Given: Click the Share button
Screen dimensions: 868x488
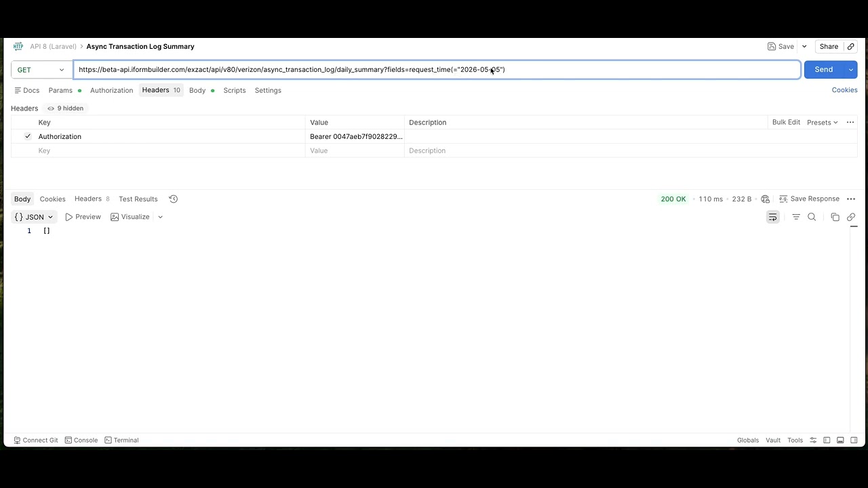Looking at the screenshot, I should [x=829, y=47].
